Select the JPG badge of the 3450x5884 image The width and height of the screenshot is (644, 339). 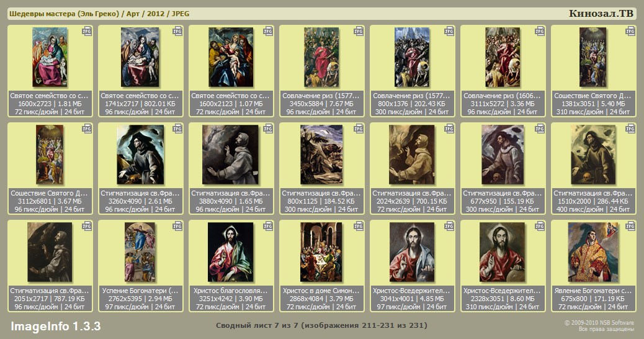tap(359, 32)
